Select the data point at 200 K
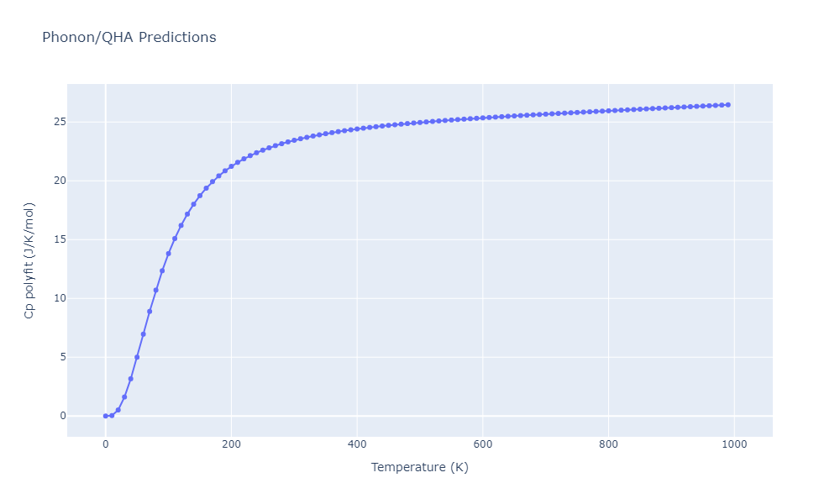 [x=231, y=166]
